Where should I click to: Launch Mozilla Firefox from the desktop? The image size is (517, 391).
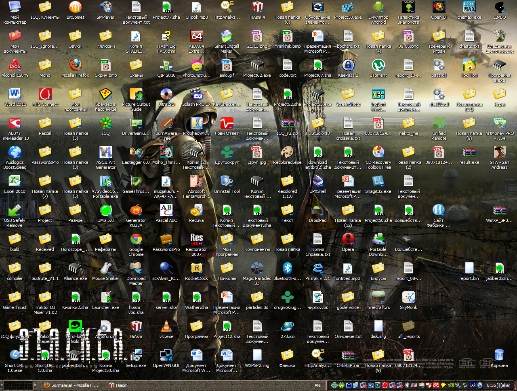[76, 65]
